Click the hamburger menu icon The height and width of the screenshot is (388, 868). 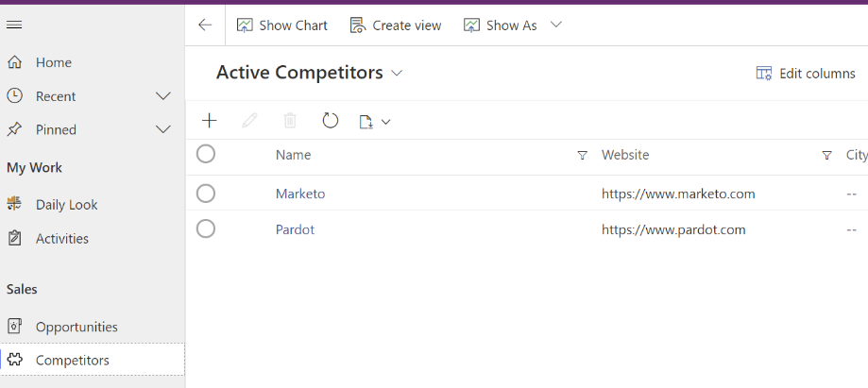point(14,25)
